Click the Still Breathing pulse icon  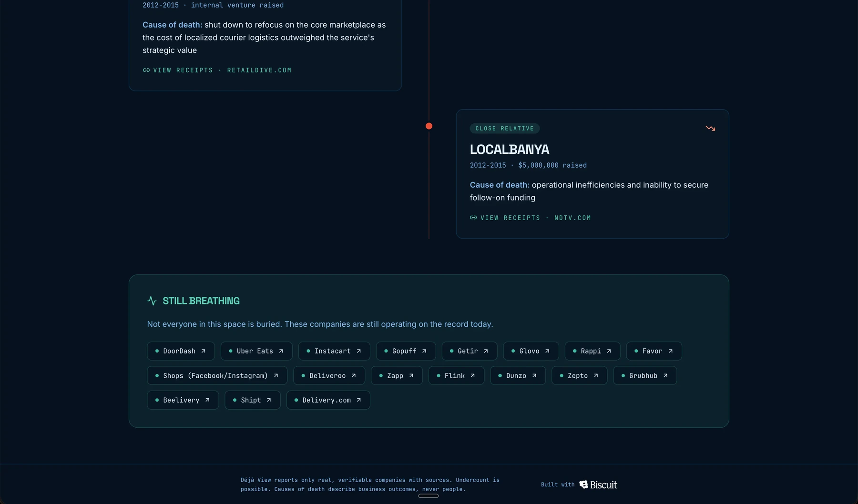152,301
